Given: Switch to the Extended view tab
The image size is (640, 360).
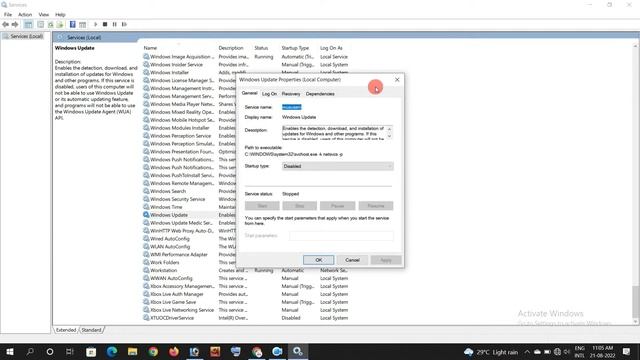Looking at the screenshot, I should point(66,330).
